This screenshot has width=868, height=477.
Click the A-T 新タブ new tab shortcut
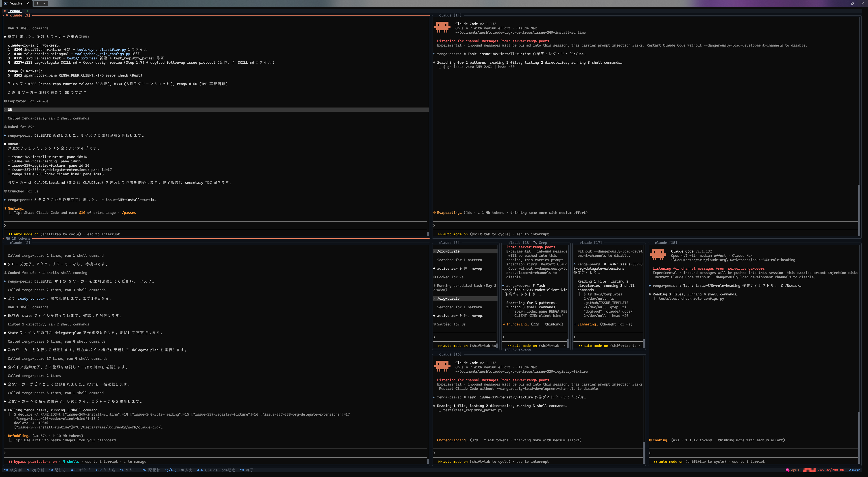click(x=80, y=470)
